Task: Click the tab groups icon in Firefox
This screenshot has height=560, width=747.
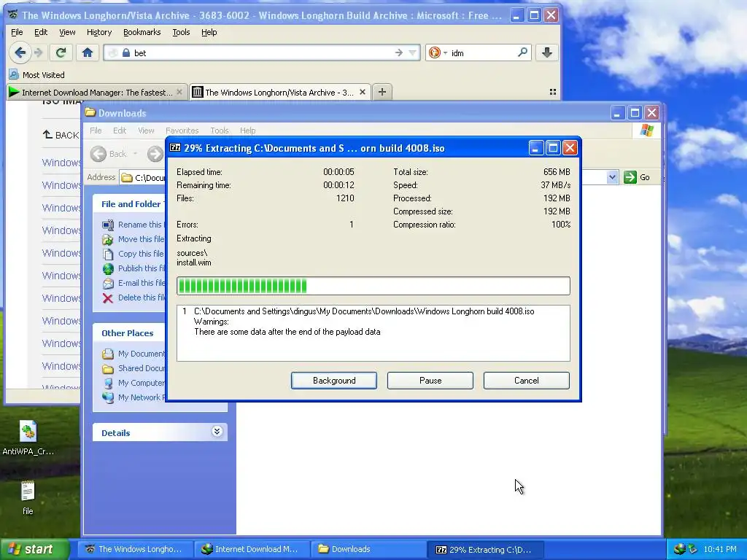Action: pos(553,92)
